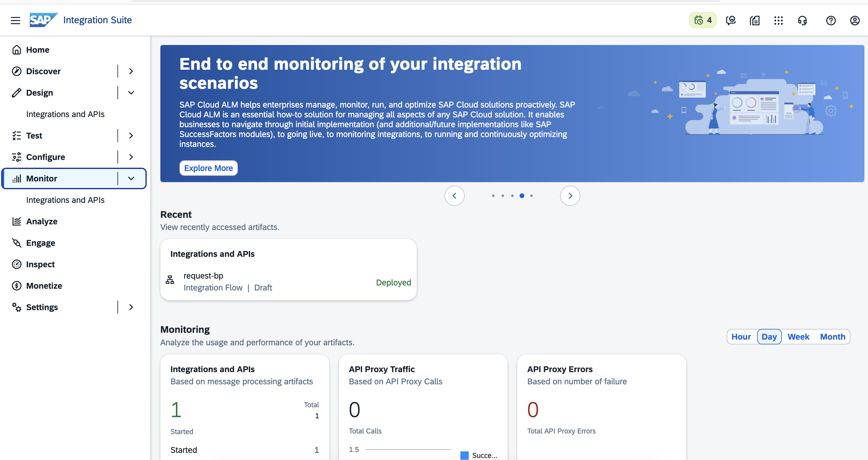Open the feedback chat icon
The width and height of the screenshot is (868, 460).
731,21
